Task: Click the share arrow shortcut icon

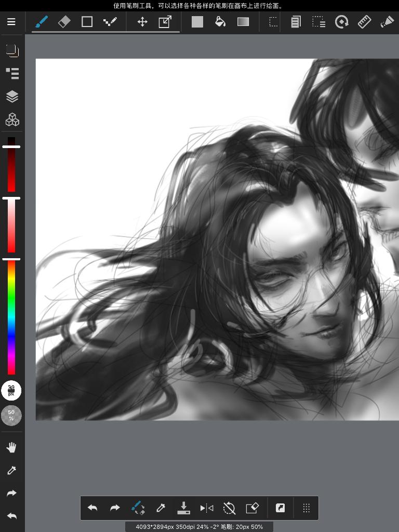Action: coord(280,508)
